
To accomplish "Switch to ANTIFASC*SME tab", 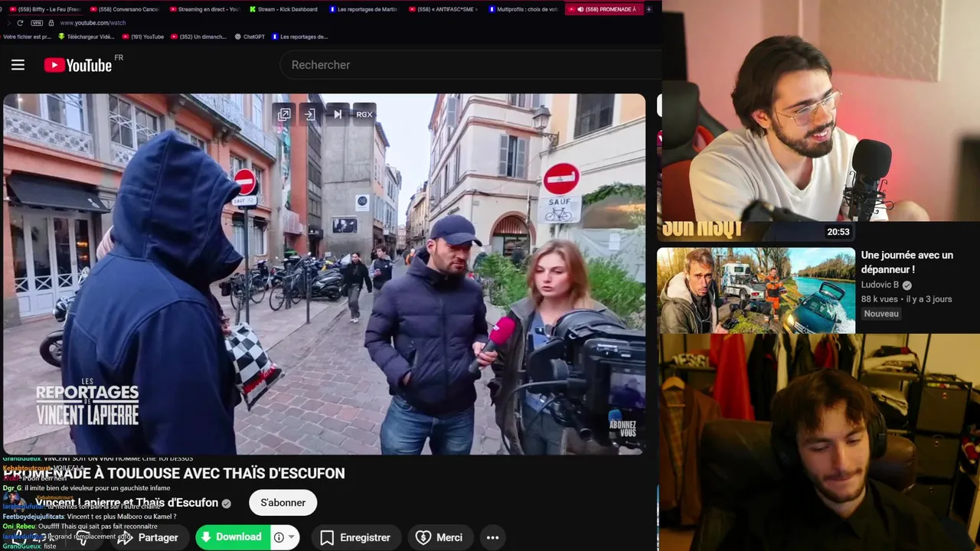I will tap(443, 9).
